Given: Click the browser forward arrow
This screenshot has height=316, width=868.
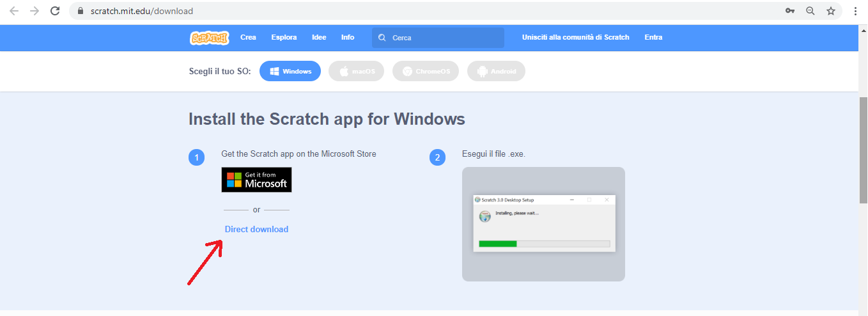Looking at the screenshot, I should 35,11.
